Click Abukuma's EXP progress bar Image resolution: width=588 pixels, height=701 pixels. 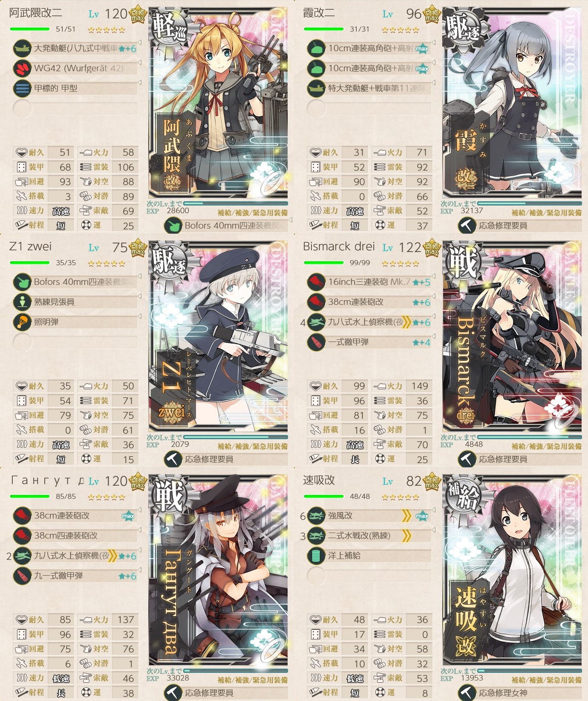click(x=235, y=204)
